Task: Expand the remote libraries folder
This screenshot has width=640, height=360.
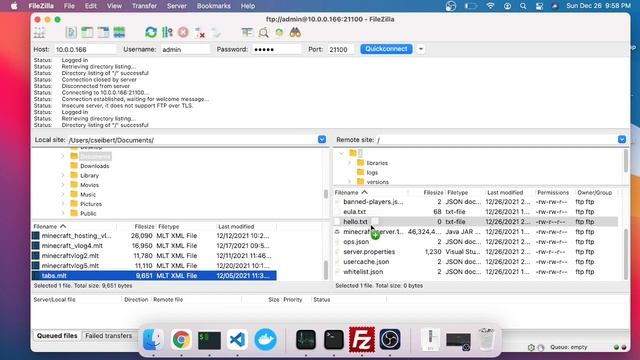Action: [x=350, y=163]
